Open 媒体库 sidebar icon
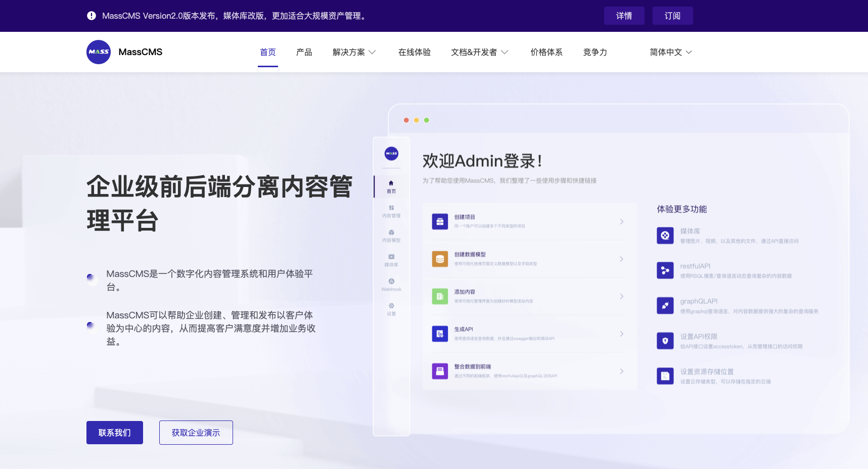The height and width of the screenshot is (469, 868). 391,257
